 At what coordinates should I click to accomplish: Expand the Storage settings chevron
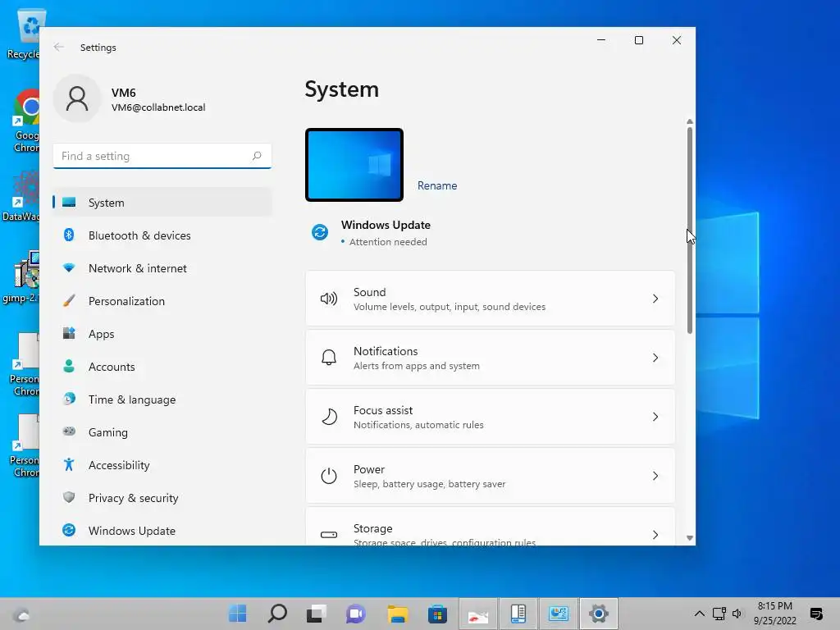(655, 535)
